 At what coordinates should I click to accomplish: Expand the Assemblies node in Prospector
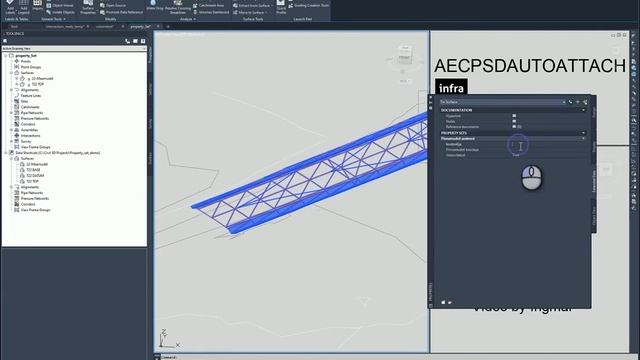coord(11,130)
